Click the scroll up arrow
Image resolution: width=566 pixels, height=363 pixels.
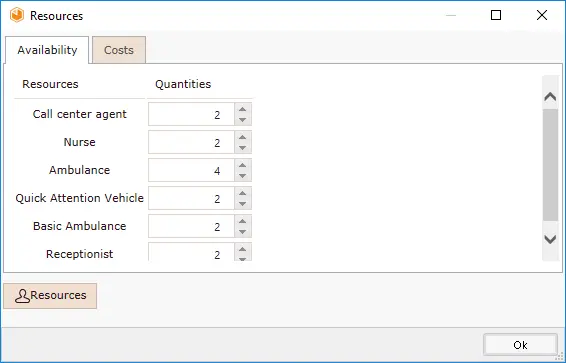coord(550,97)
